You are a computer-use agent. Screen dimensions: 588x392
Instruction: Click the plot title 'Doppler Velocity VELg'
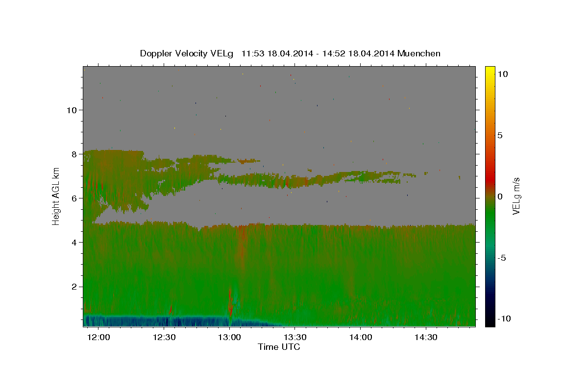click(x=187, y=53)
